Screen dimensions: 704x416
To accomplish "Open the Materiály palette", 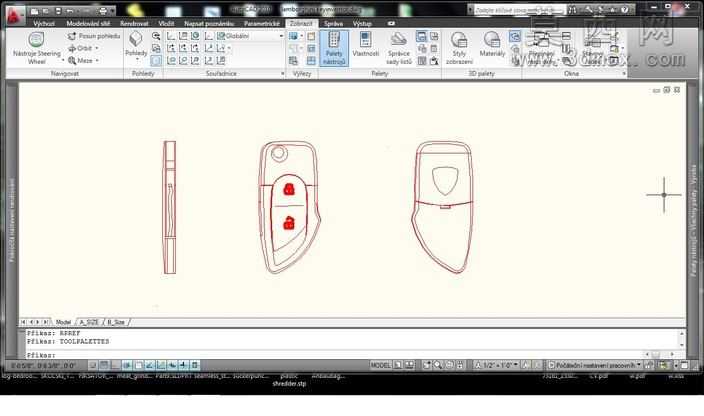I will coord(492,45).
